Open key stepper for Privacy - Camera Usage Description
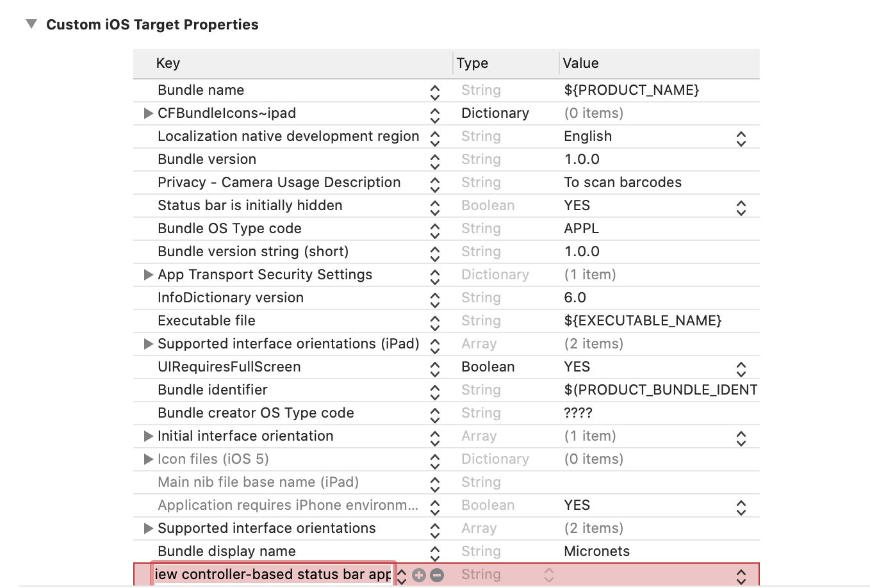This screenshot has height=588, width=870. pos(435,184)
